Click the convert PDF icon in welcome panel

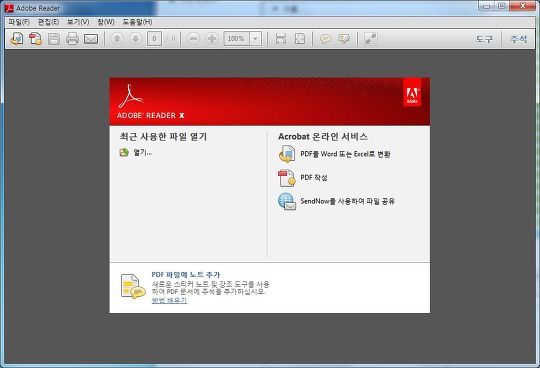pos(287,154)
